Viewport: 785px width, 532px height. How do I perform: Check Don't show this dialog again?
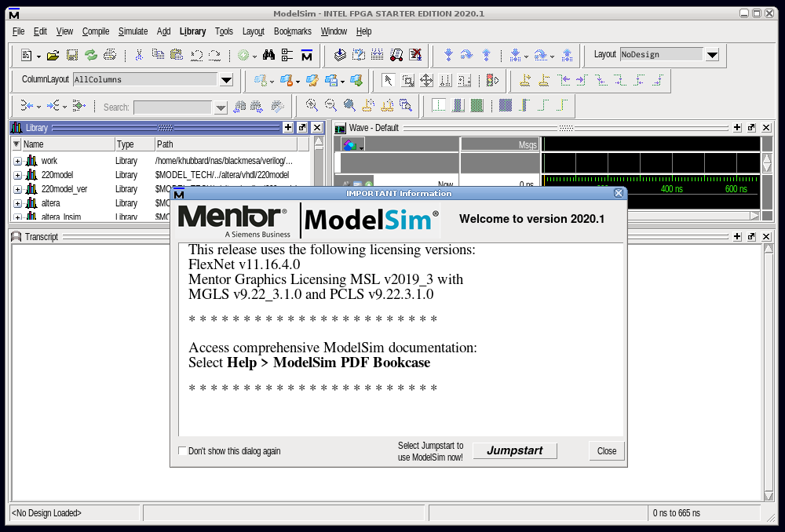click(x=183, y=450)
